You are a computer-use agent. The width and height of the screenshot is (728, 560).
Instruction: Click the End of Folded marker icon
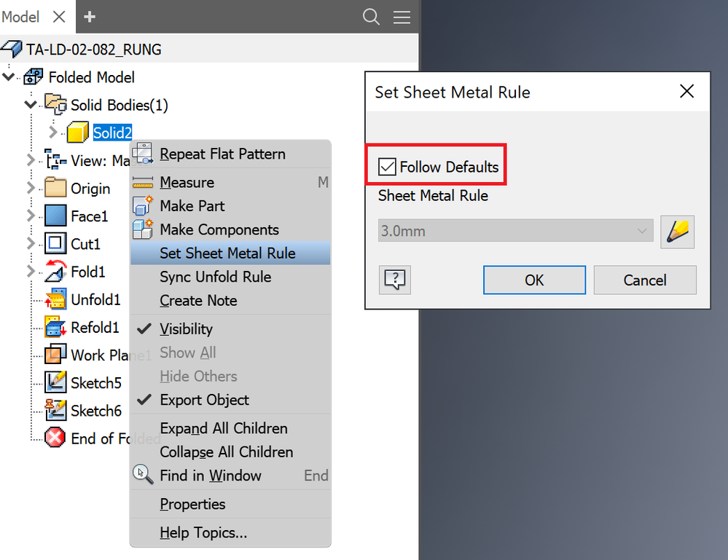coord(55,438)
